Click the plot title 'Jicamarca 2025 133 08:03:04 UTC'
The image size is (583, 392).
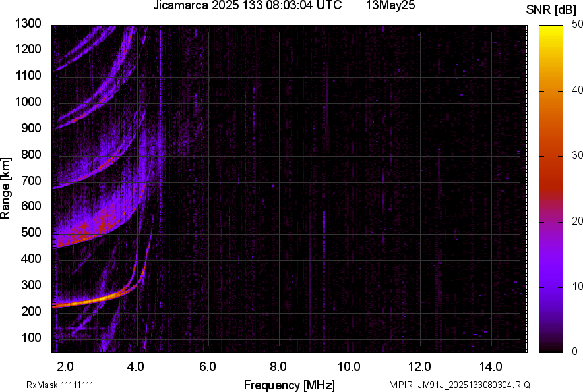[247, 5]
